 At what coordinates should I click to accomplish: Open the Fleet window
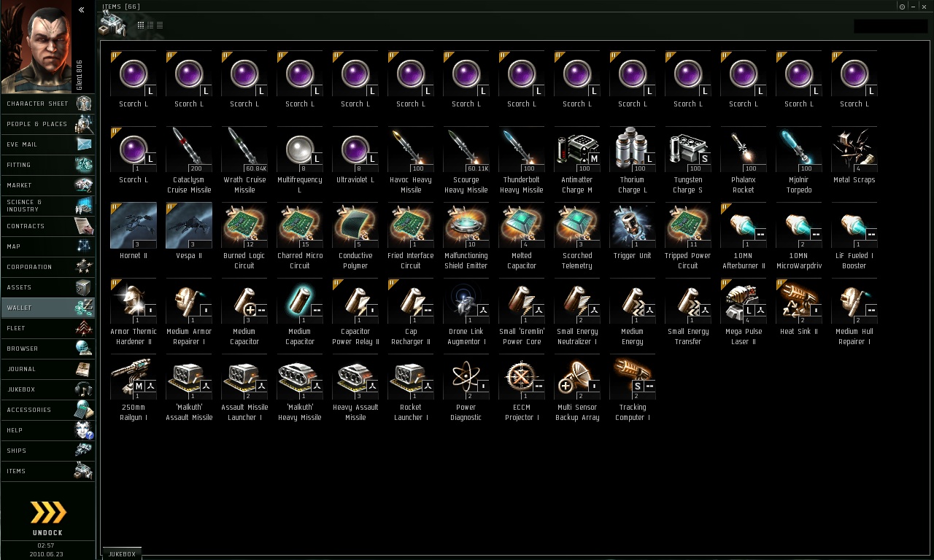pyautogui.click(x=47, y=328)
